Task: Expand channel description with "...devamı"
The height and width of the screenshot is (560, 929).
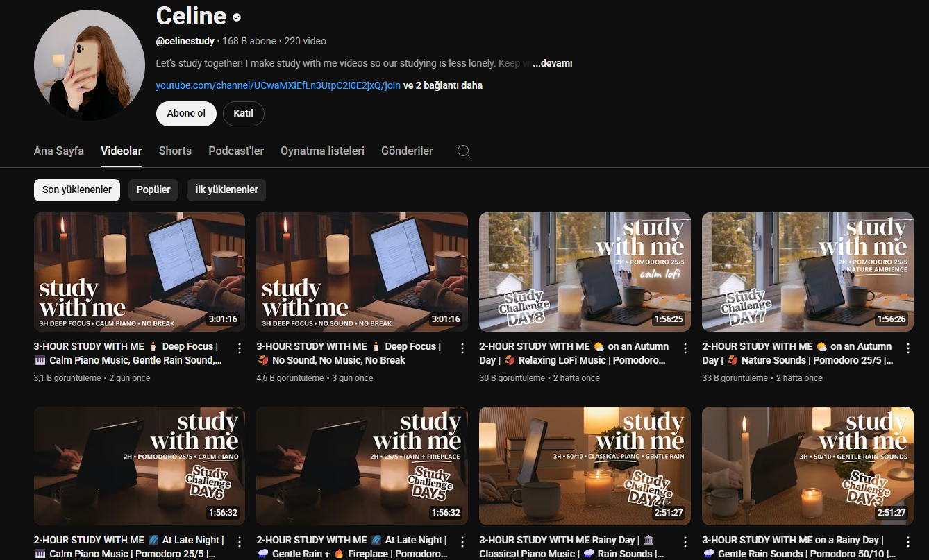Action: 552,63
